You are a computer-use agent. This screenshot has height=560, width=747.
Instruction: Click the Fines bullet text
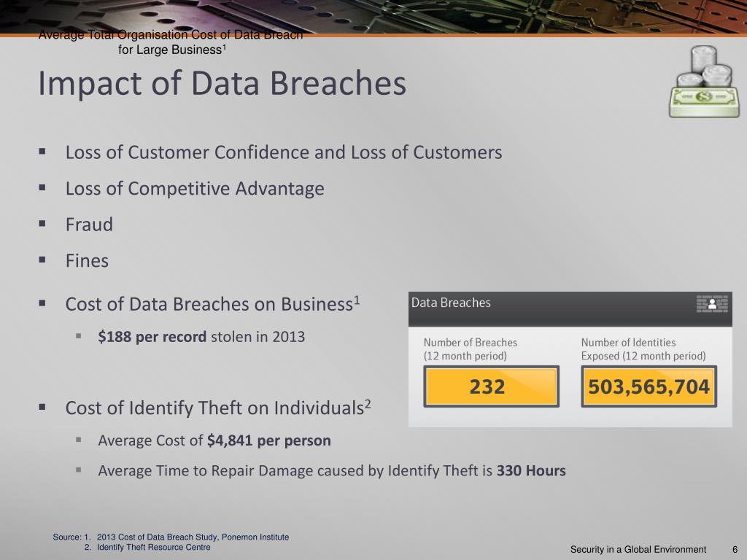click(x=87, y=260)
